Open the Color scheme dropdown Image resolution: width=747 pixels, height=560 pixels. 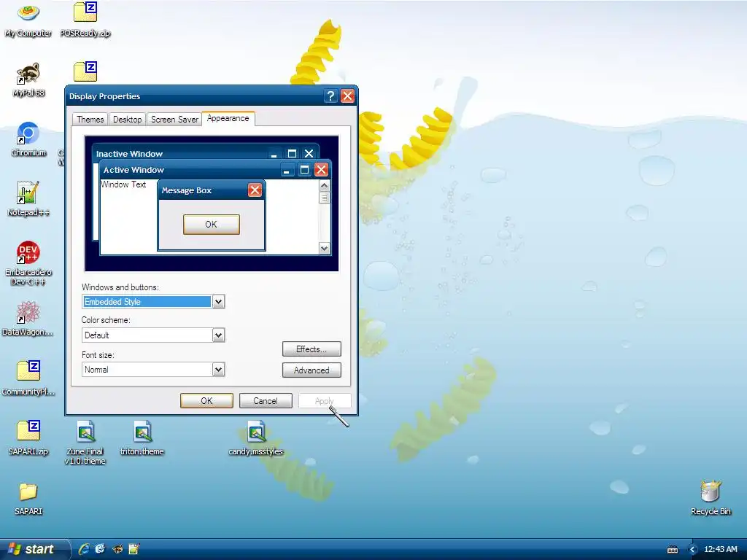tap(218, 335)
